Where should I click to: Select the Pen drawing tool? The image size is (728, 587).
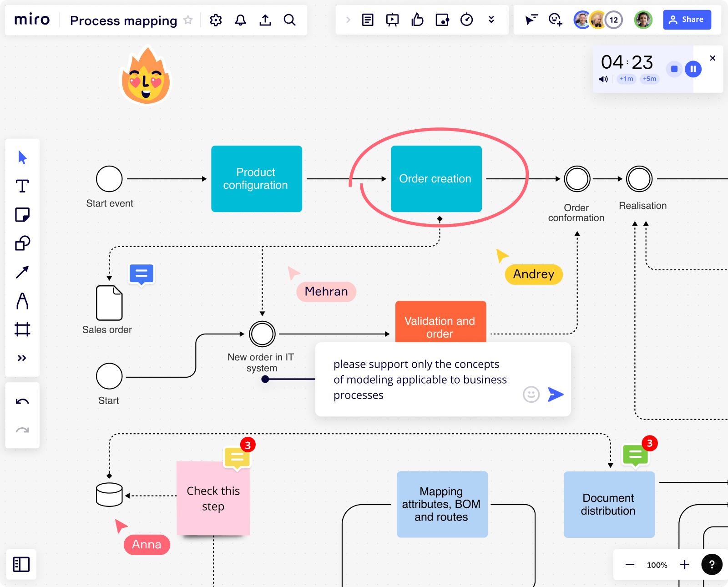[22, 301]
